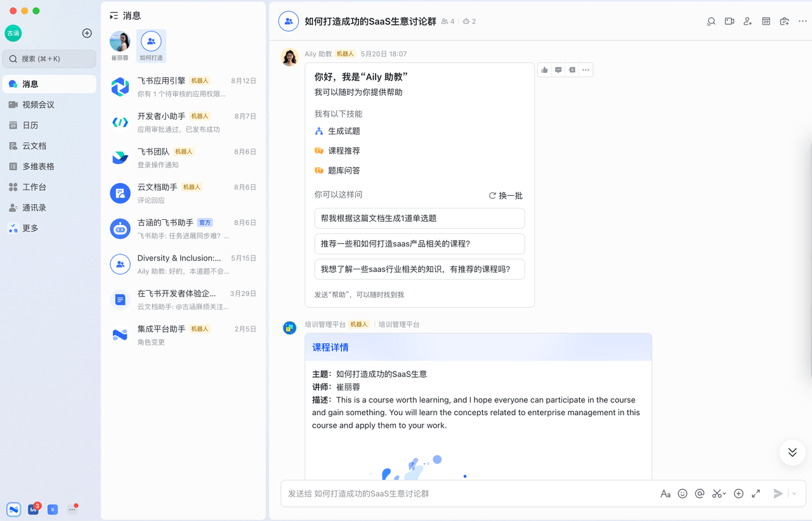Click the 课程推荐 skill

coord(337,151)
